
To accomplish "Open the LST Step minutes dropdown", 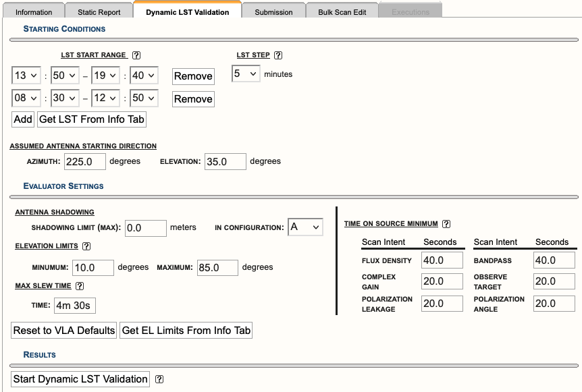I will click(x=246, y=74).
